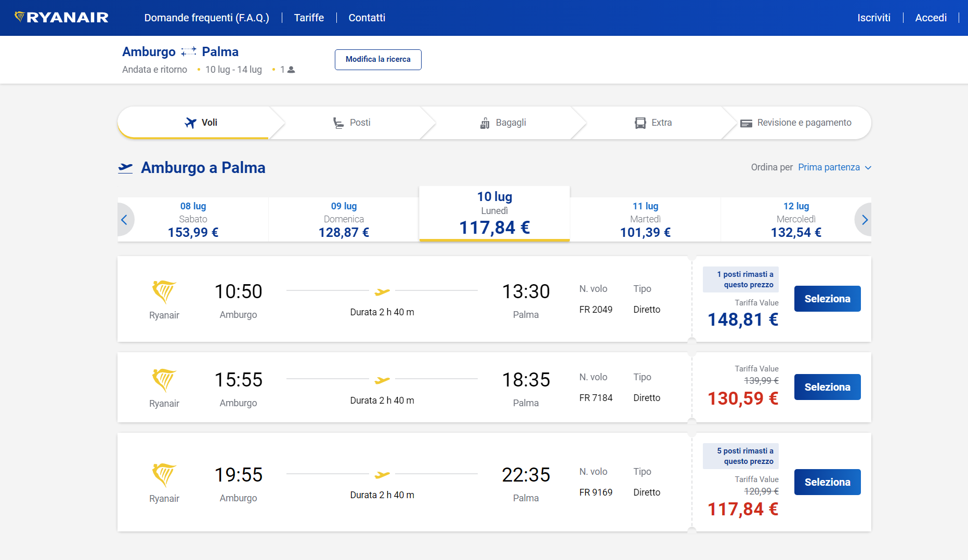Screen dimensions: 968x560
Task: Click Iscriviti to sign up
Action: (x=873, y=18)
